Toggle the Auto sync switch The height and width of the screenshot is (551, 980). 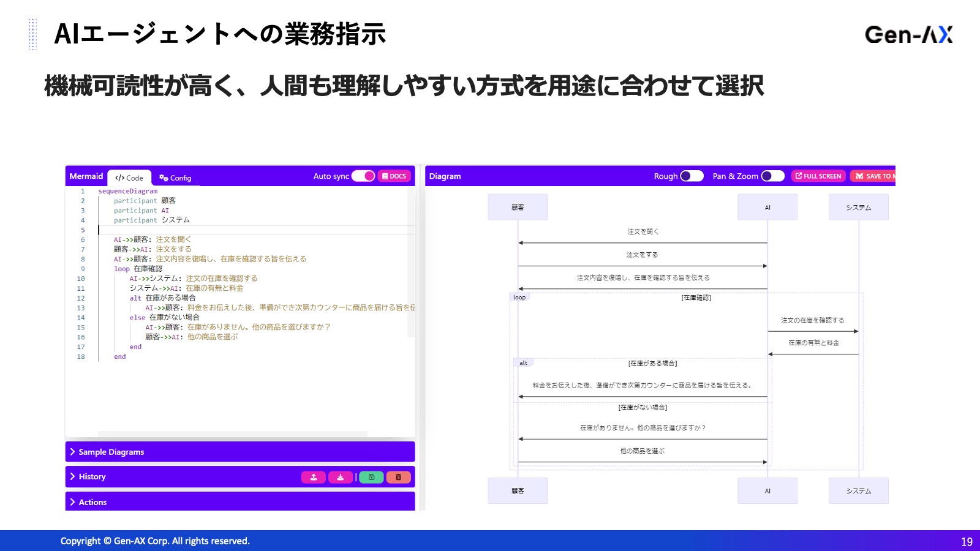(363, 176)
